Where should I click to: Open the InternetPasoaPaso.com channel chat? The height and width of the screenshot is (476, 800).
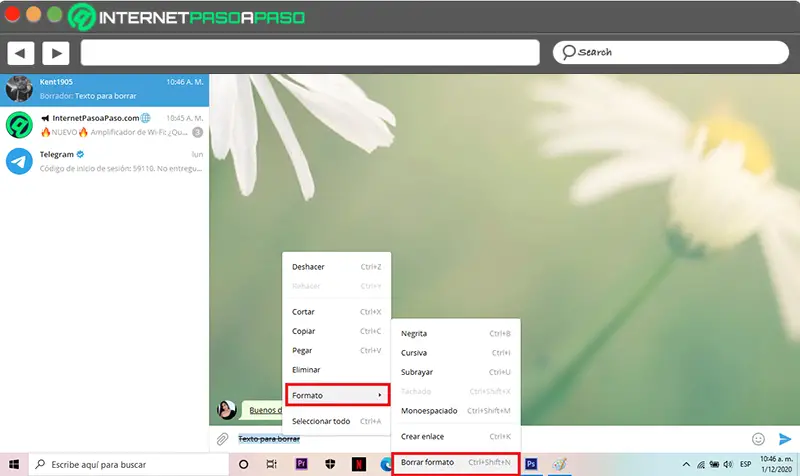(x=104, y=125)
